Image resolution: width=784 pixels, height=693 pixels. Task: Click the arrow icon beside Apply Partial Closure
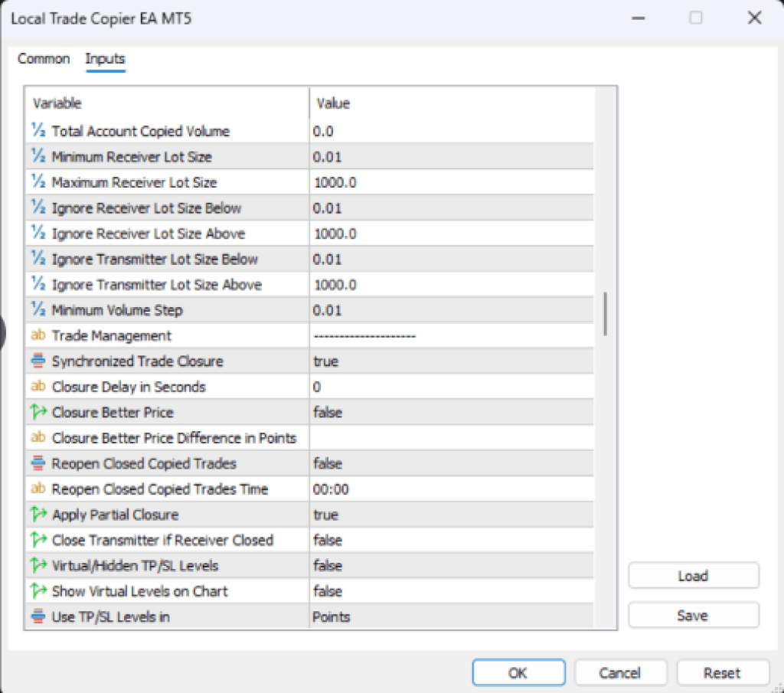[x=38, y=514]
